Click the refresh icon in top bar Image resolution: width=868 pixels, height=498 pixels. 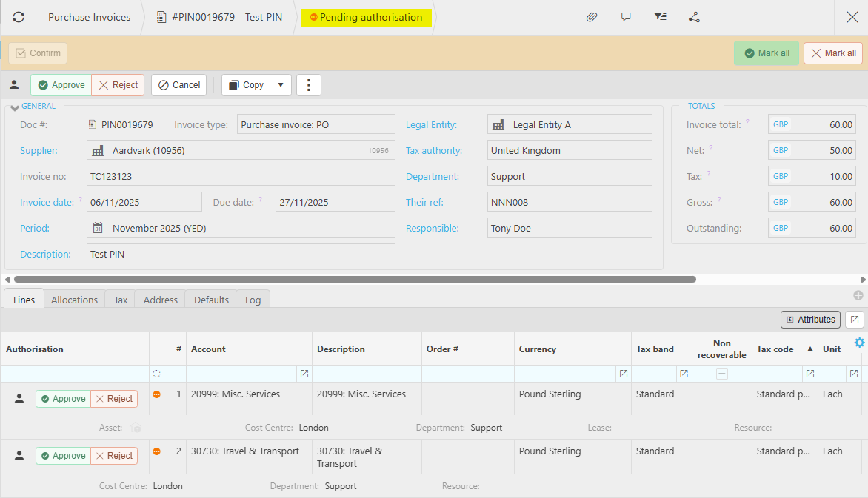click(19, 17)
